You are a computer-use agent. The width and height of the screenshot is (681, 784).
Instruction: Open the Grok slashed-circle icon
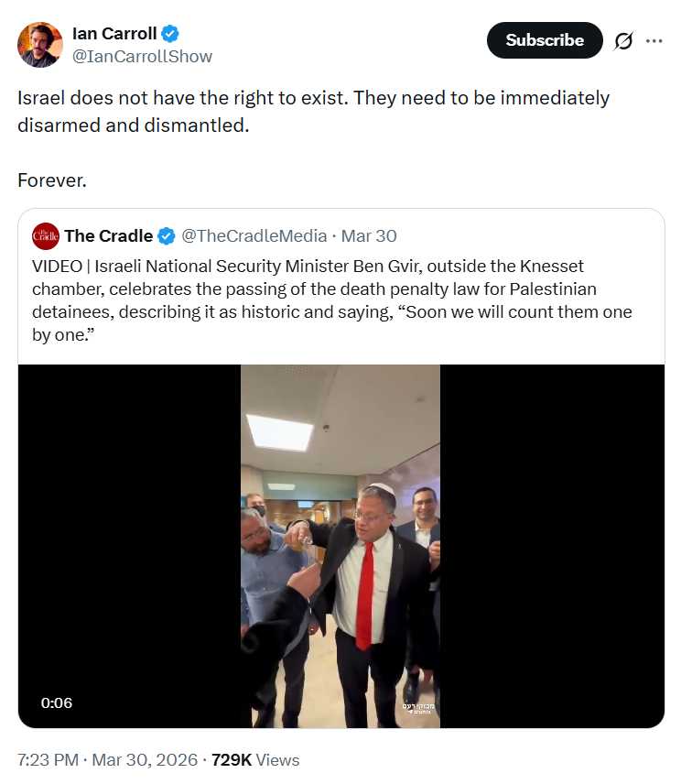(x=623, y=41)
